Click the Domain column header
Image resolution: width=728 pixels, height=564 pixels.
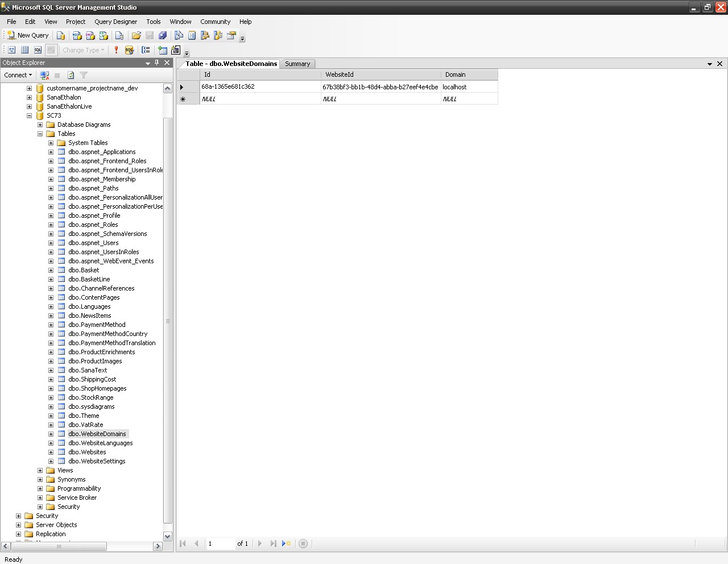[469, 74]
